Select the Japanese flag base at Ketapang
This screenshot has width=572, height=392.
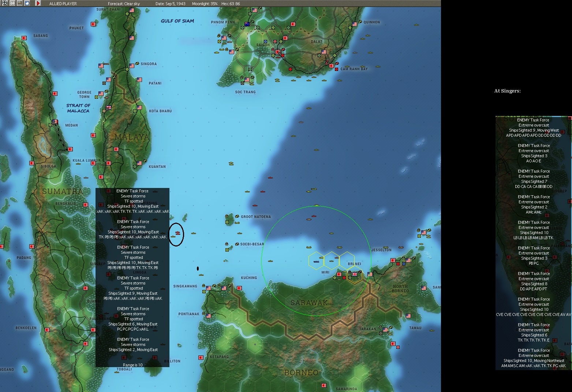201,358
